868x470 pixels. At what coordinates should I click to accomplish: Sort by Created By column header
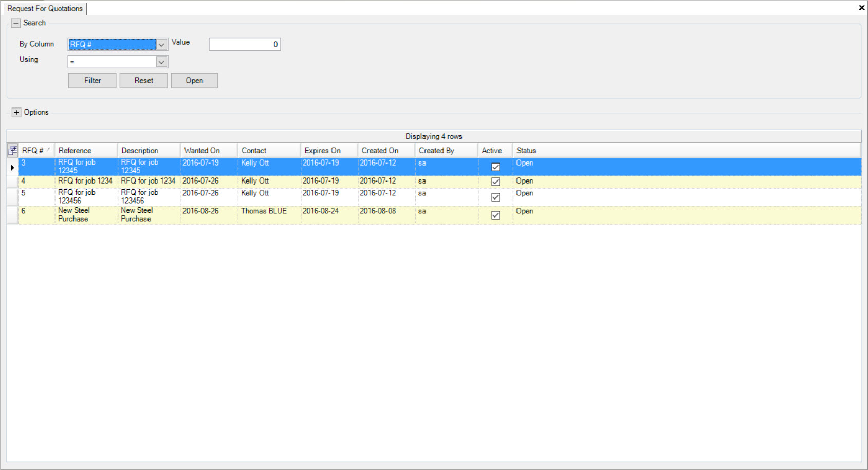click(446, 150)
